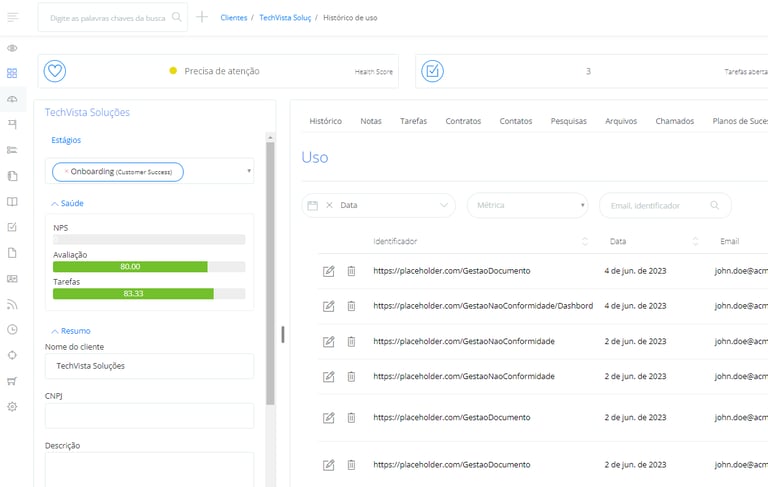The width and height of the screenshot is (768, 487).
Task: Go to Clientes breadcrumb link
Action: point(234,18)
